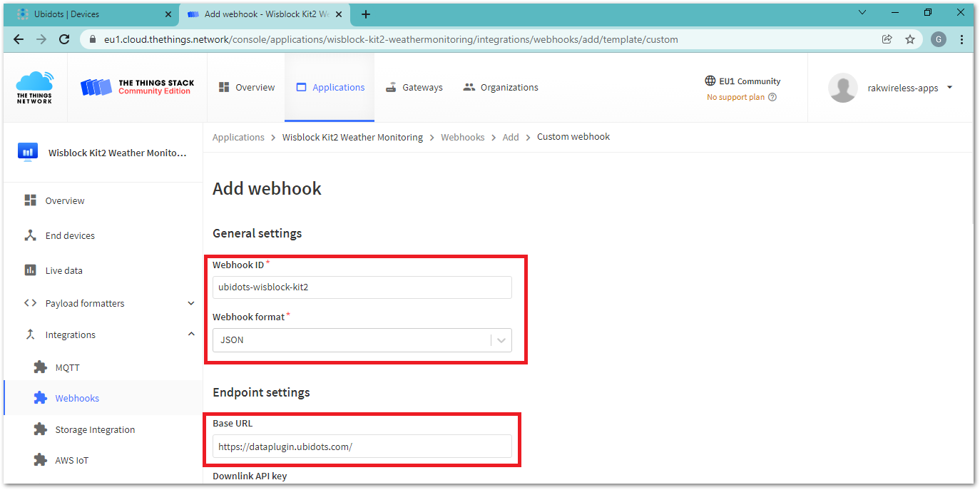The height and width of the screenshot is (490, 980).
Task: Open Live data in the sidebar
Action: coord(63,271)
